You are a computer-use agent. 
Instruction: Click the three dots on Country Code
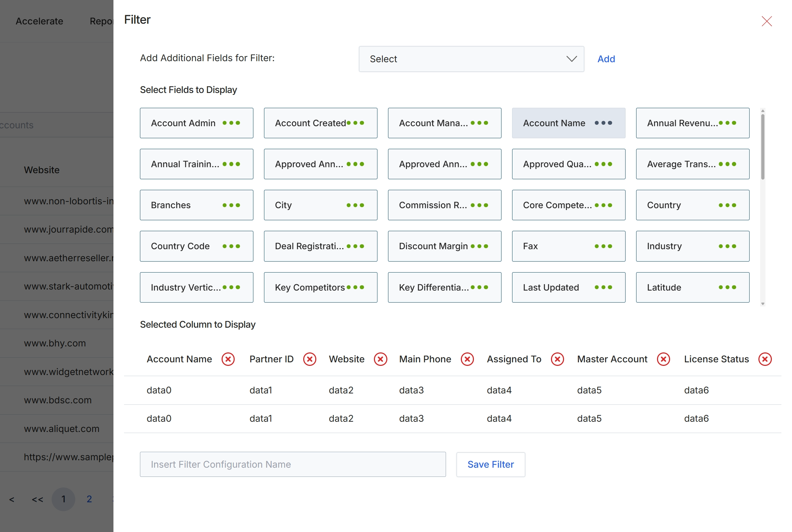(231, 246)
